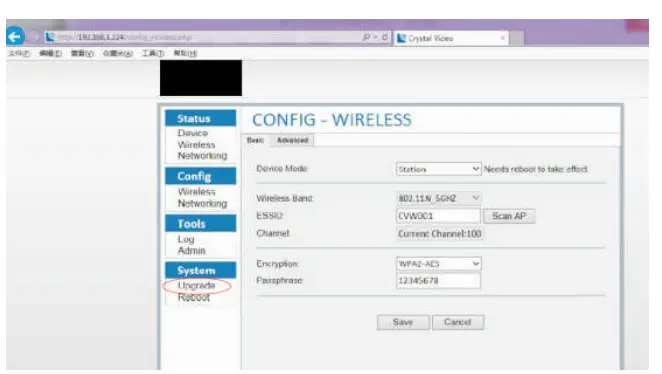Open the Admin page

(191, 251)
